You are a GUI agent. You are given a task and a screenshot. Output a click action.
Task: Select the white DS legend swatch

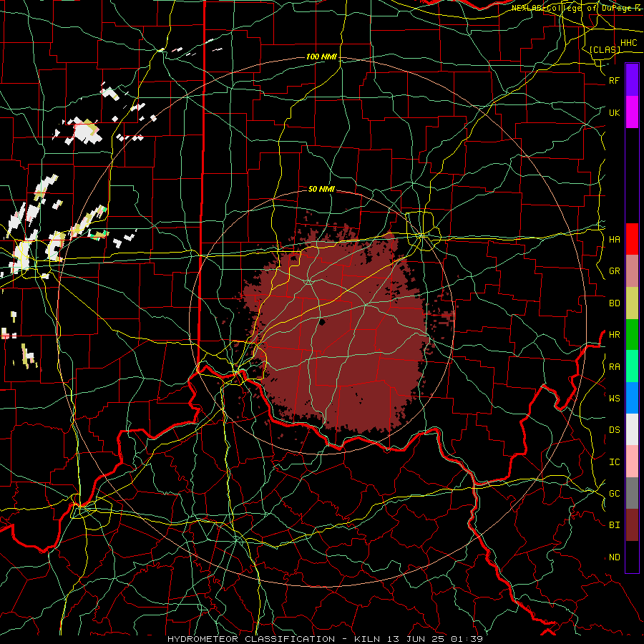pyautogui.click(x=632, y=429)
